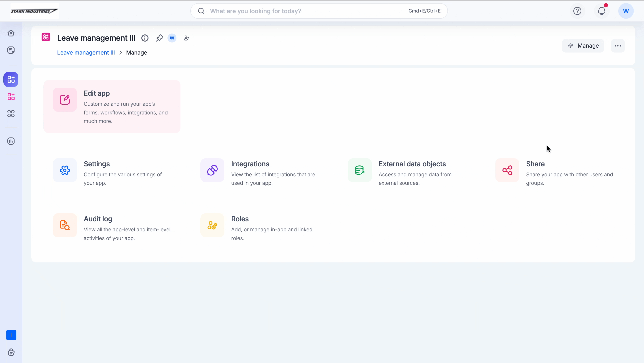Image resolution: width=644 pixels, height=363 pixels.
Task: Click the blue plus create button
Action: coord(11,335)
